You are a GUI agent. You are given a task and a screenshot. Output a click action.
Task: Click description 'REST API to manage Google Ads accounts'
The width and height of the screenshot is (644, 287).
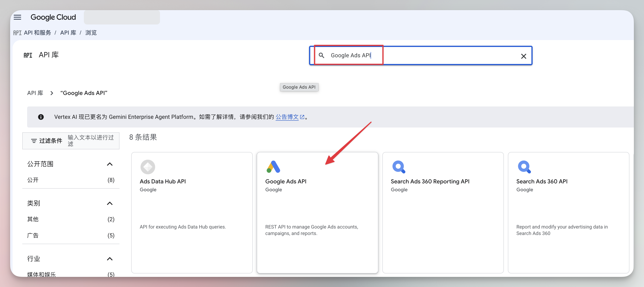[311, 230]
